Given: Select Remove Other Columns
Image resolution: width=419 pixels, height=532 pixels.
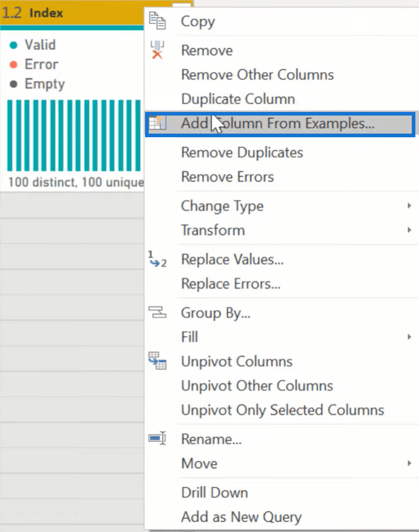Looking at the screenshot, I should pyautogui.click(x=258, y=75).
